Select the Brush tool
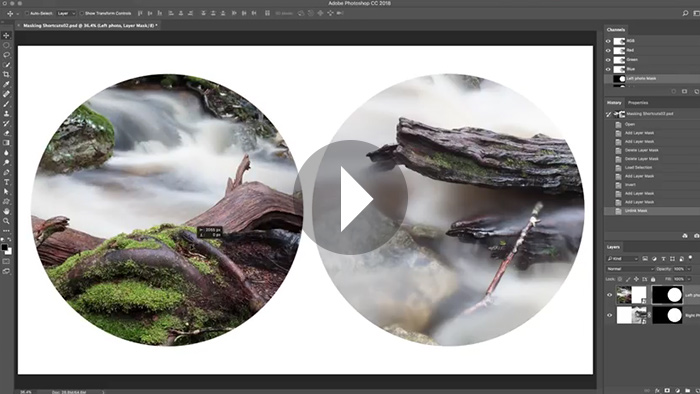This screenshot has height=394, width=700. pos(6,104)
